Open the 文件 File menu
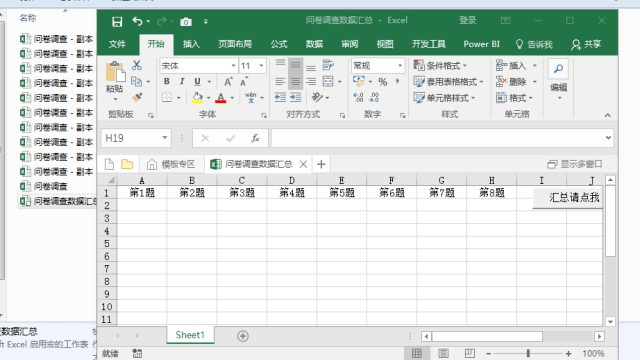The image size is (640, 360). pos(117,44)
